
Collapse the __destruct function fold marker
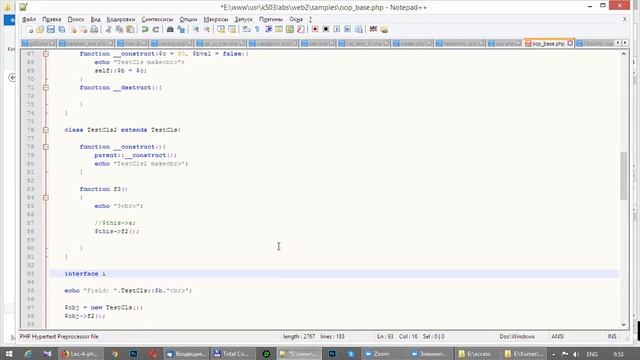[x=46, y=87]
